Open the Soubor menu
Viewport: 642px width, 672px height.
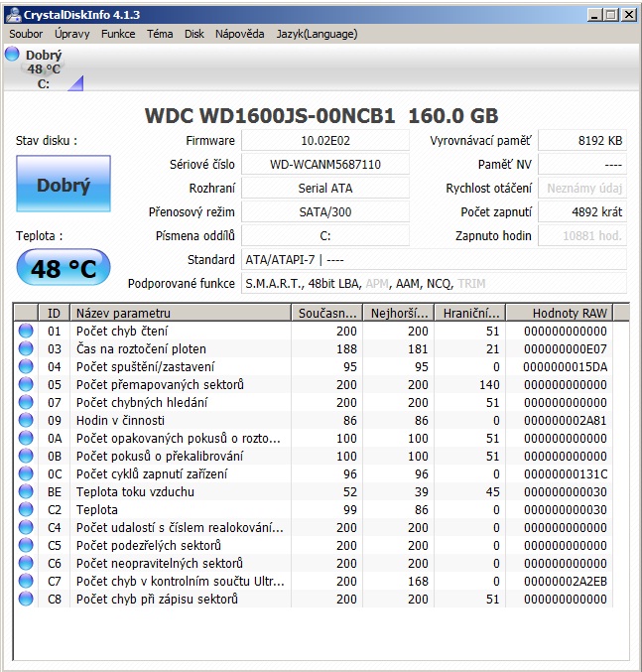click(26, 34)
